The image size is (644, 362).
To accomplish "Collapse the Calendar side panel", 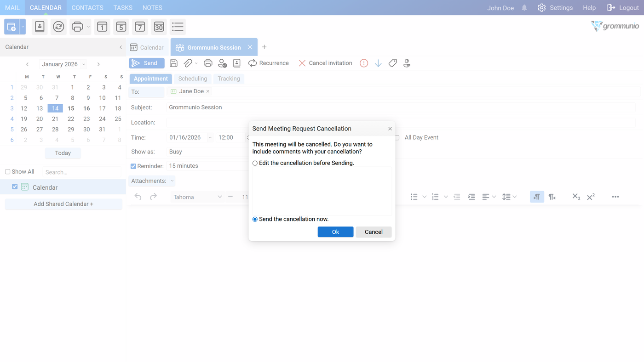I will pos(121,47).
